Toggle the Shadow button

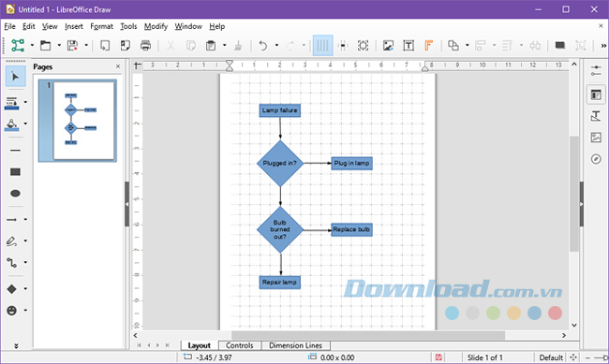pos(560,46)
